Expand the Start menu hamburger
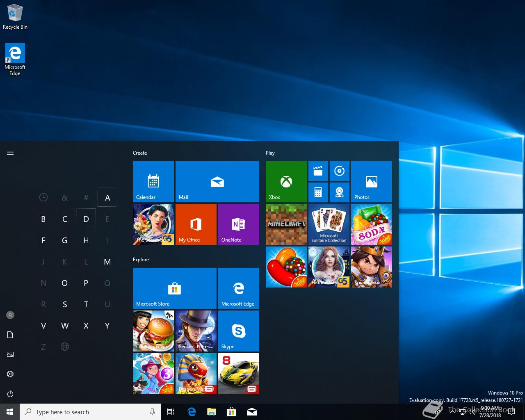 pos(10,153)
